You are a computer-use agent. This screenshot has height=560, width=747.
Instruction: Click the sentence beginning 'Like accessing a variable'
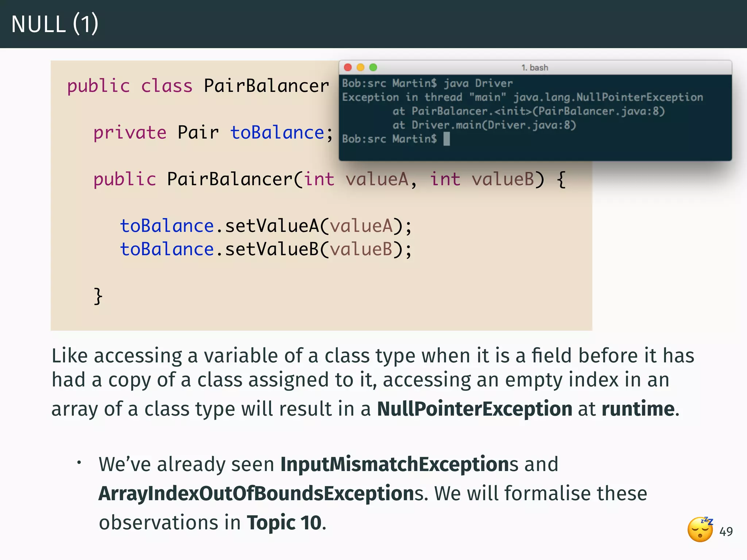373,382
